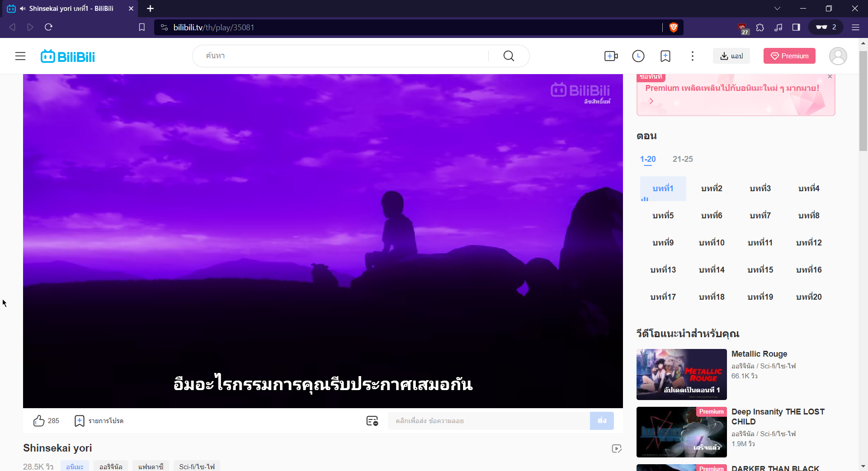Click the user profile avatar
Image resolution: width=868 pixels, height=471 pixels.
(x=838, y=56)
